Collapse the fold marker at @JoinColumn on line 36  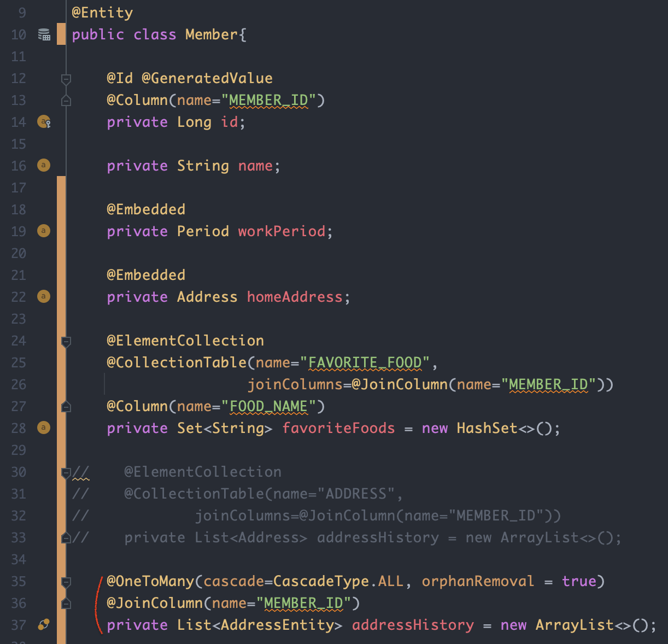66,603
